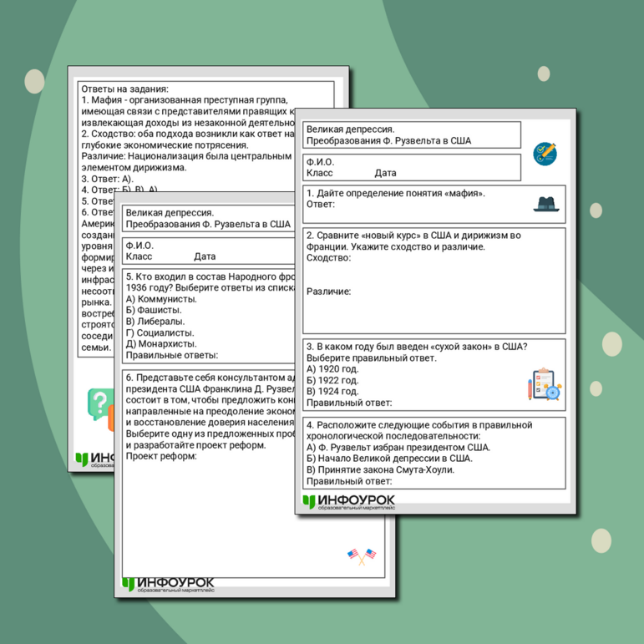This screenshot has height=644, width=644.
Task: Click the crossed American flags icon
Action: 362,555
